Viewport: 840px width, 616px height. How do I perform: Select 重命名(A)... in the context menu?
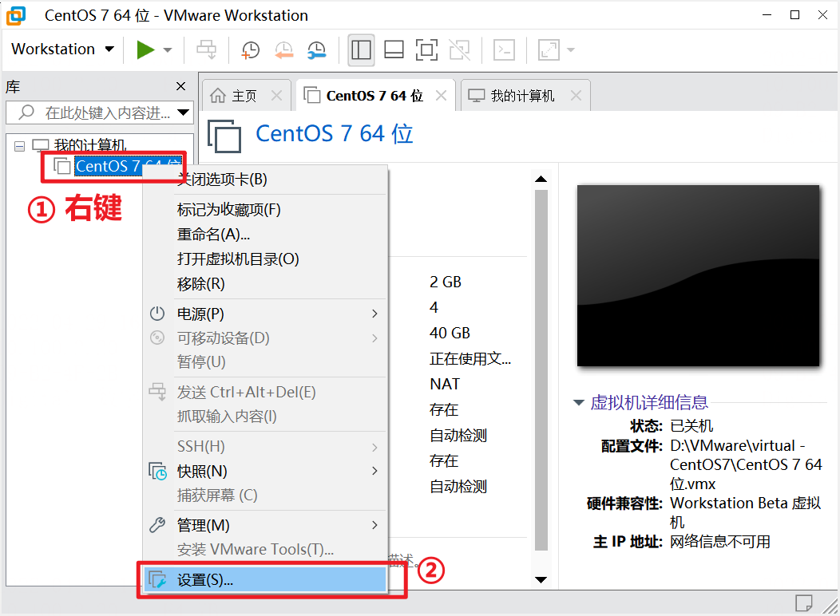coord(264,234)
